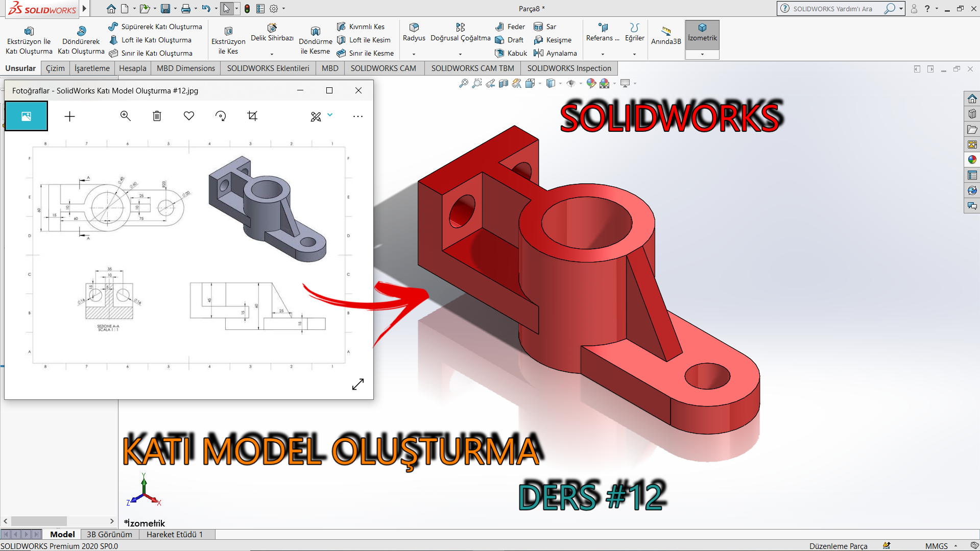
Task: Click rotate button in Photos window
Action: pyautogui.click(x=221, y=116)
